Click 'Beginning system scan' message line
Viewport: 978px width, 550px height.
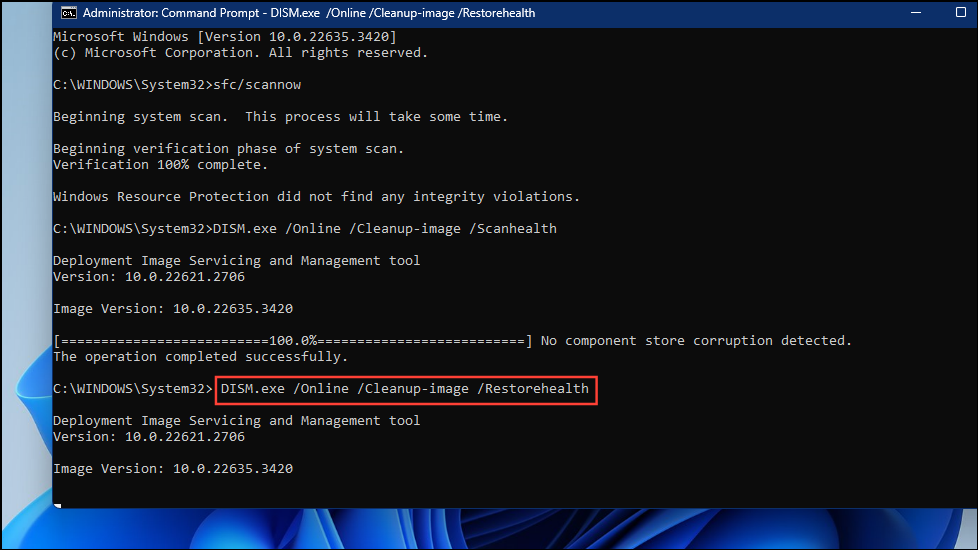(x=280, y=116)
